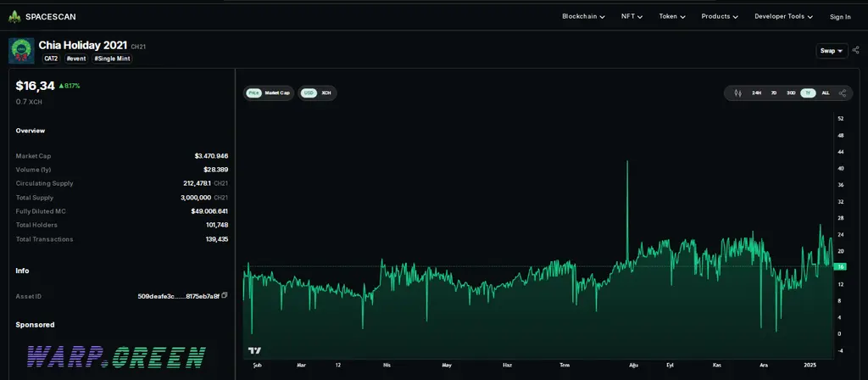Click the Tem label on time axis
This screenshot has width=868, height=380.
pos(564,365)
